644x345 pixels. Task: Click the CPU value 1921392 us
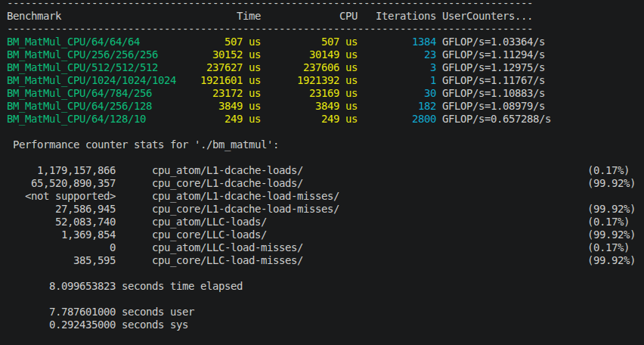click(x=327, y=80)
